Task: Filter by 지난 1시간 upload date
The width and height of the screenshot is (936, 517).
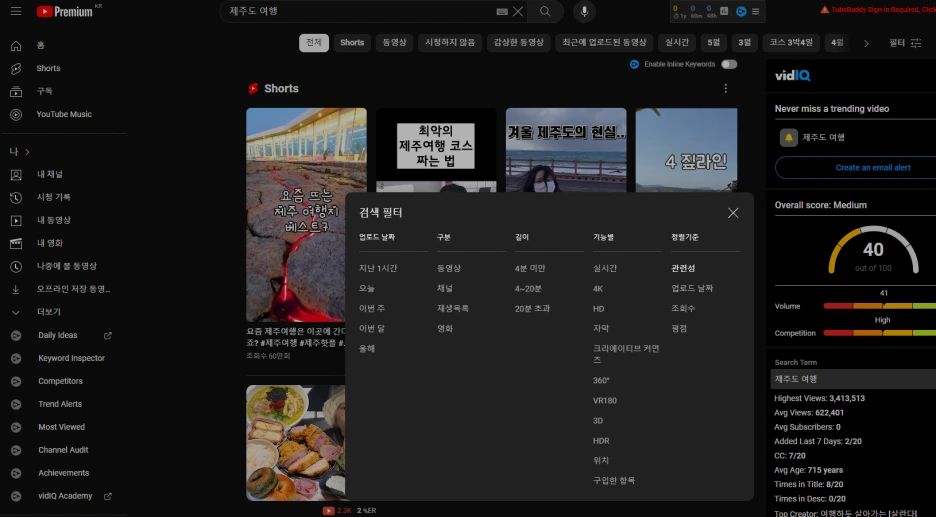Action: tap(378, 269)
